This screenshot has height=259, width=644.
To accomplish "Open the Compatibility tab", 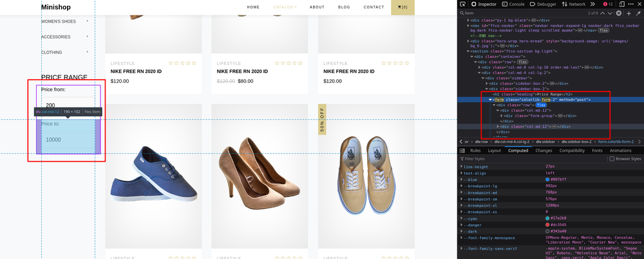I will click(572, 151).
